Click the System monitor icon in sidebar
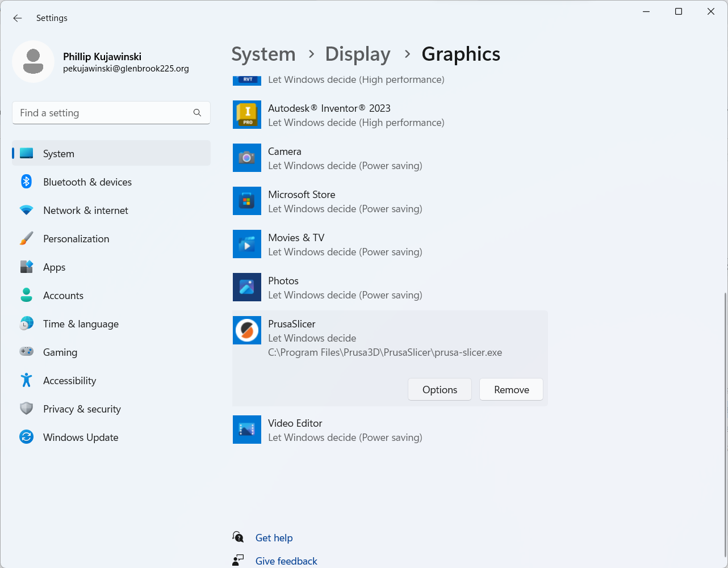This screenshot has width=728, height=568. pyautogui.click(x=27, y=153)
